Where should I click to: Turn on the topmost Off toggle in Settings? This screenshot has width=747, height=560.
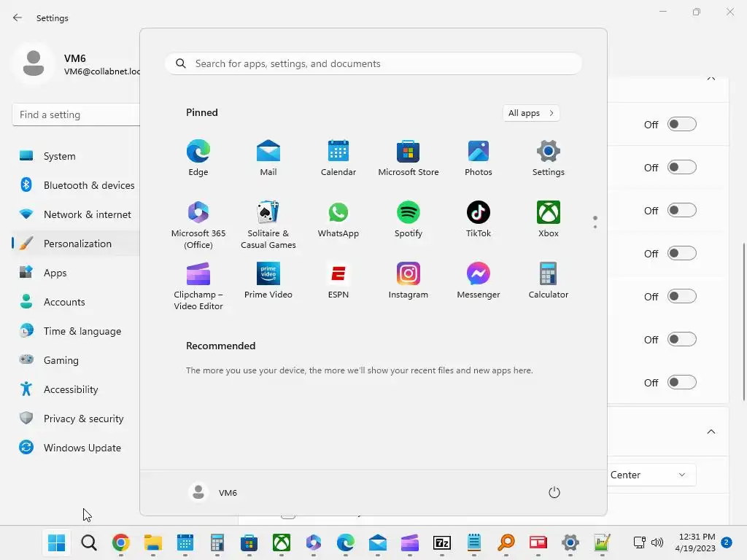coord(682,124)
